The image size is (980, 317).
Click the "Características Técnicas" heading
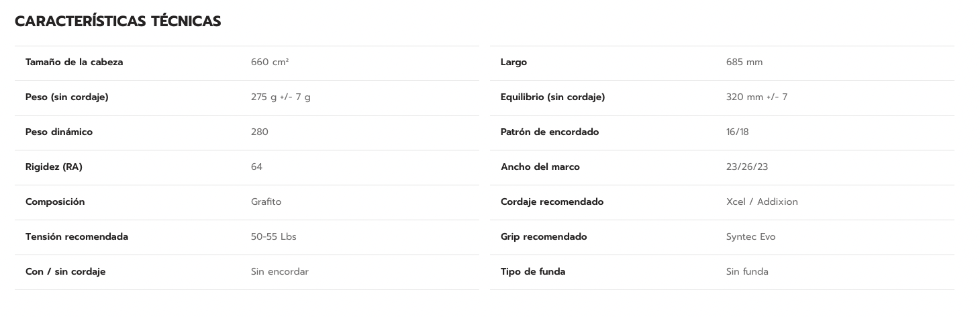pyautogui.click(x=117, y=21)
